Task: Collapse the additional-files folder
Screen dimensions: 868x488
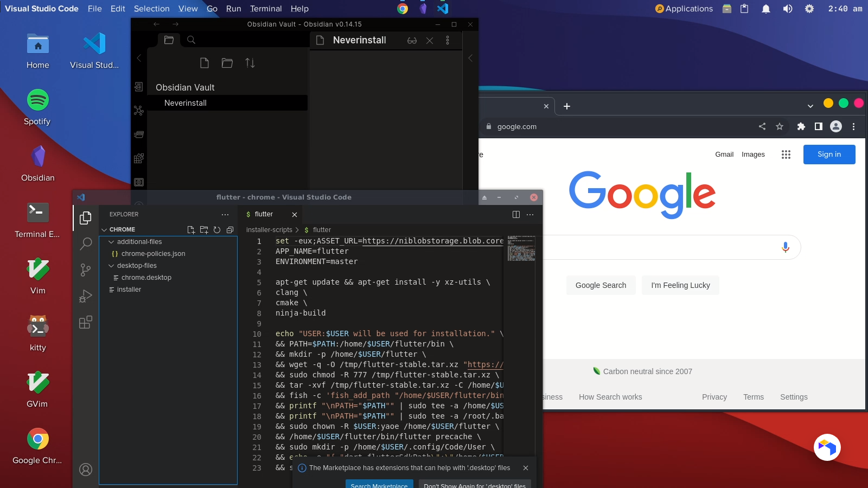Action: pos(111,242)
